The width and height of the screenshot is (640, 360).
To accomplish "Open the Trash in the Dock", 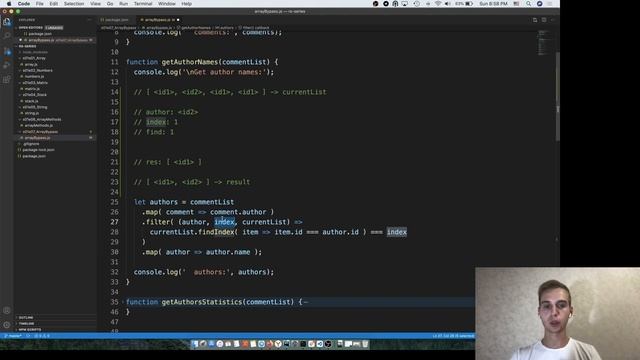I will (365, 344).
